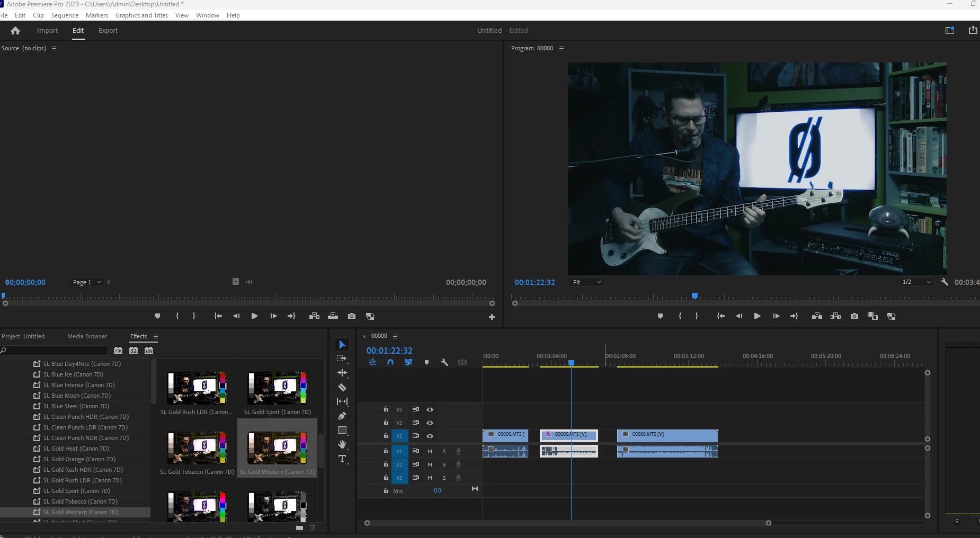Select the Rectangle tool
980x538 pixels.
click(342, 430)
